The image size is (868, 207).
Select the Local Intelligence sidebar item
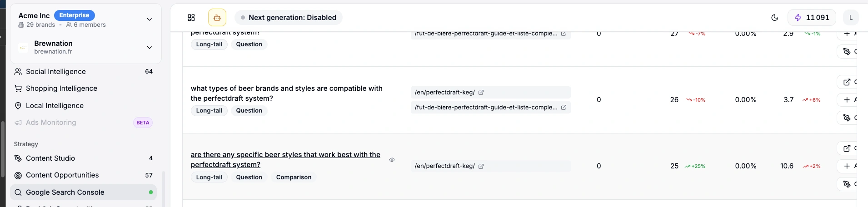(55, 106)
